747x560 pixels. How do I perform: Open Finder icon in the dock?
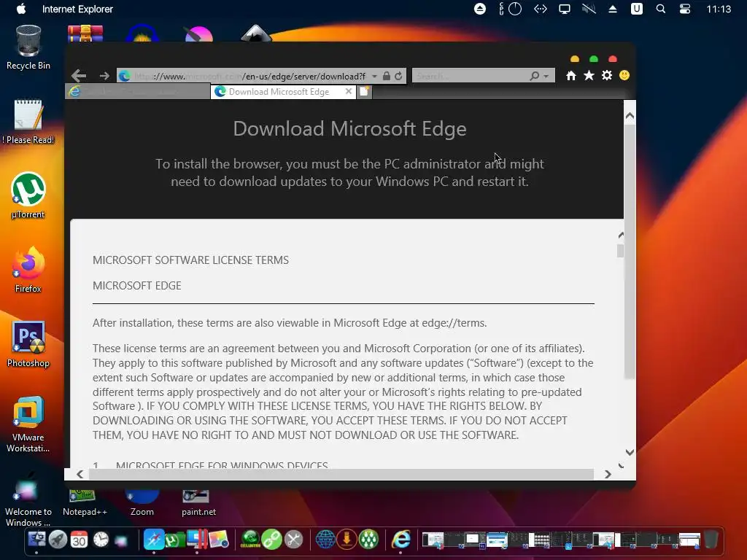(36, 540)
